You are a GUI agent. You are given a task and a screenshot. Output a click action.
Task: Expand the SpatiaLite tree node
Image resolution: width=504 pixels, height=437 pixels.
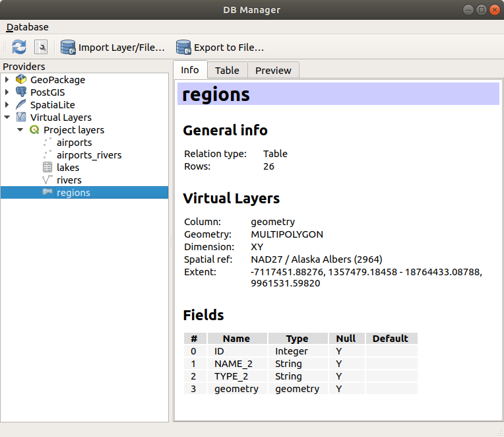pos(7,105)
